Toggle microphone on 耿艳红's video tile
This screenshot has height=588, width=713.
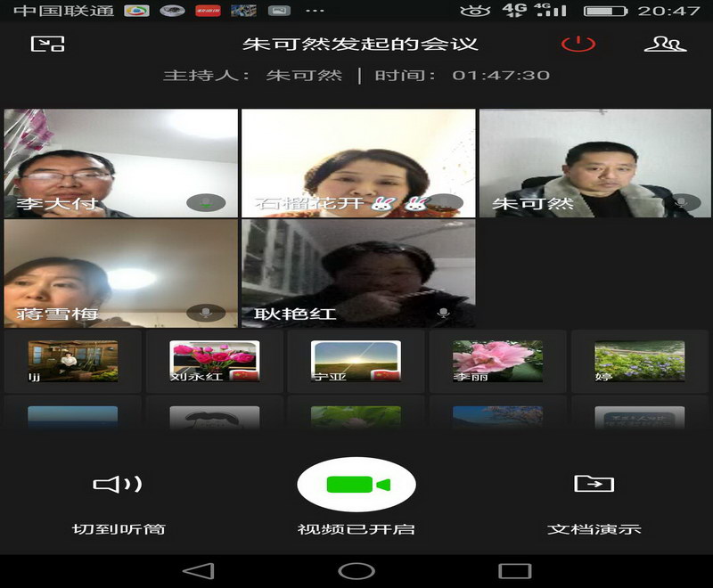443,313
